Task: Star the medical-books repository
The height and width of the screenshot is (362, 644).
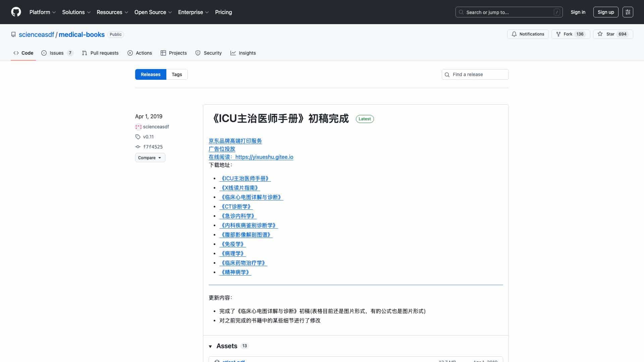Action: coord(613,34)
